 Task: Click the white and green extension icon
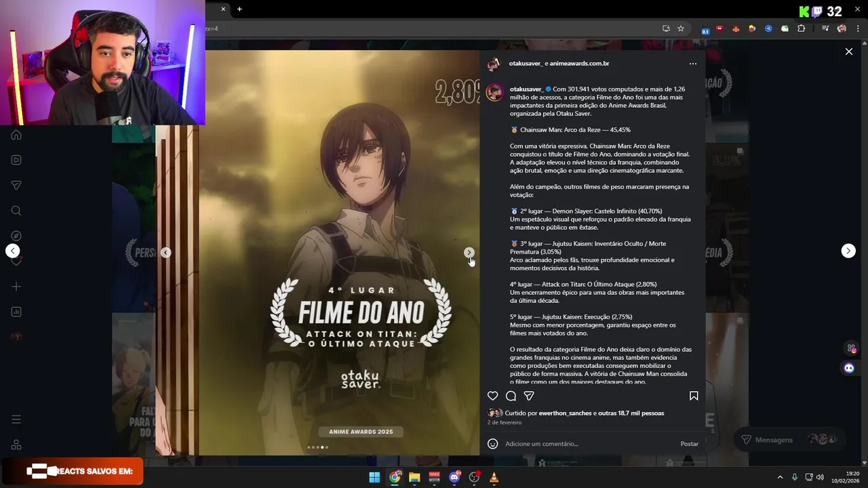click(785, 28)
